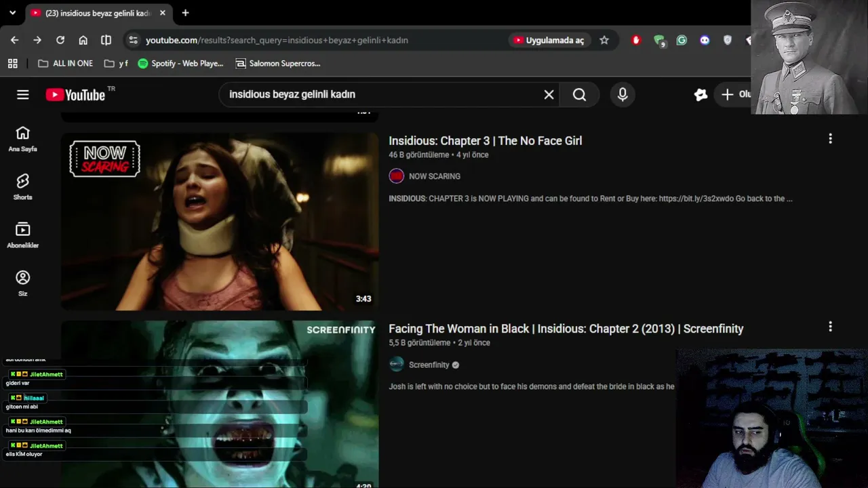Open the Grammarly extension icon

pos(682,40)
